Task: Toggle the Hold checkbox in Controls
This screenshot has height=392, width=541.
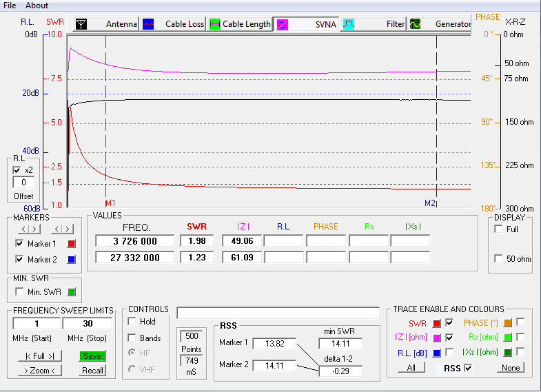Action: click(132, 322)
